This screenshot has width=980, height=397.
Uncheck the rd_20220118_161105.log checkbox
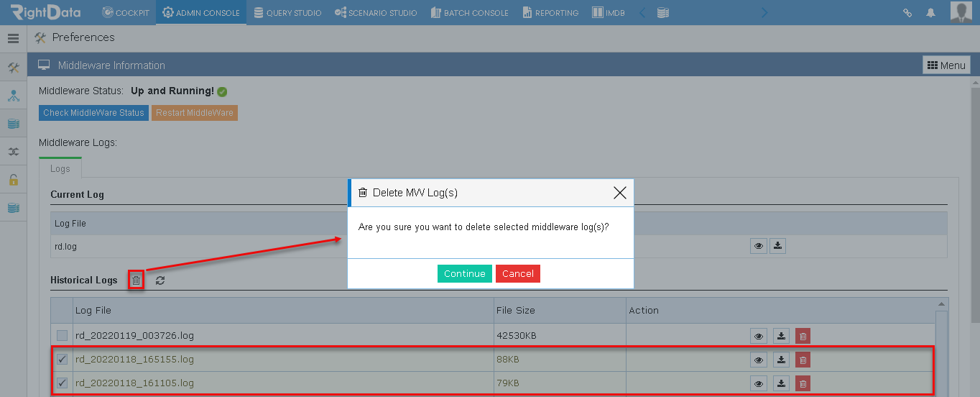pos(63,383)
